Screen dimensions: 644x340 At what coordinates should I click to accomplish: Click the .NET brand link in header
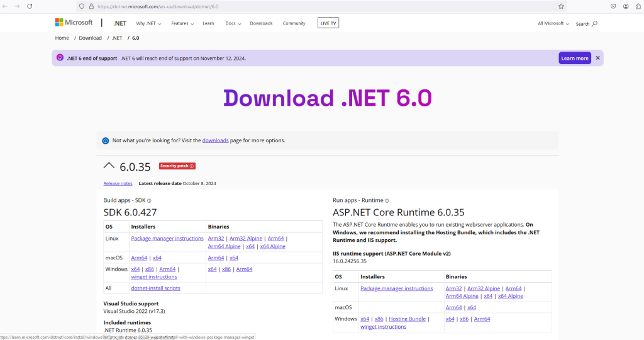click(x=120, y=23)
